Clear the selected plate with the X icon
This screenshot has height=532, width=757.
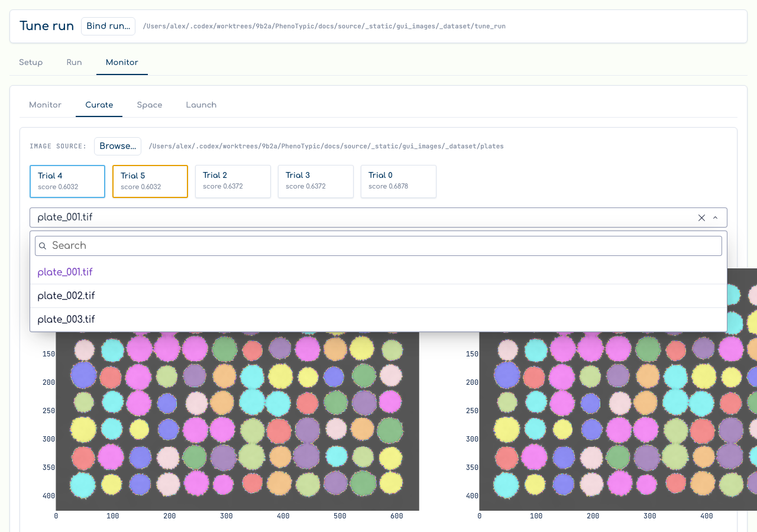[x=701, y=218]
